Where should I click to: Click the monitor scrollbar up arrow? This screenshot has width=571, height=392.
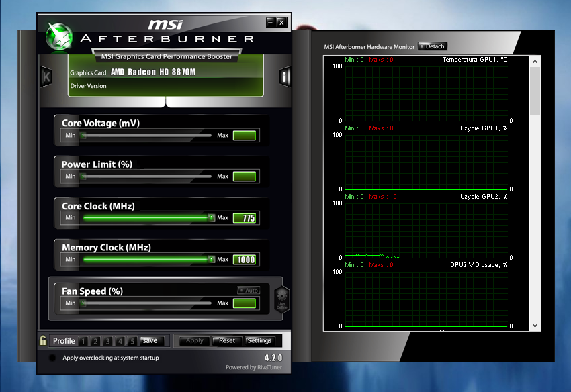(535, 62)
